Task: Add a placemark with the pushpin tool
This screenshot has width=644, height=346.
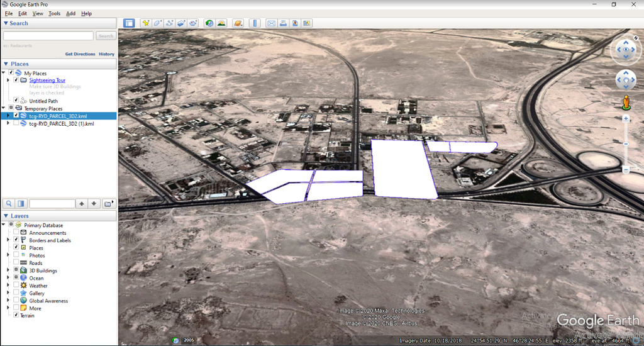Action: pos(145,23)
